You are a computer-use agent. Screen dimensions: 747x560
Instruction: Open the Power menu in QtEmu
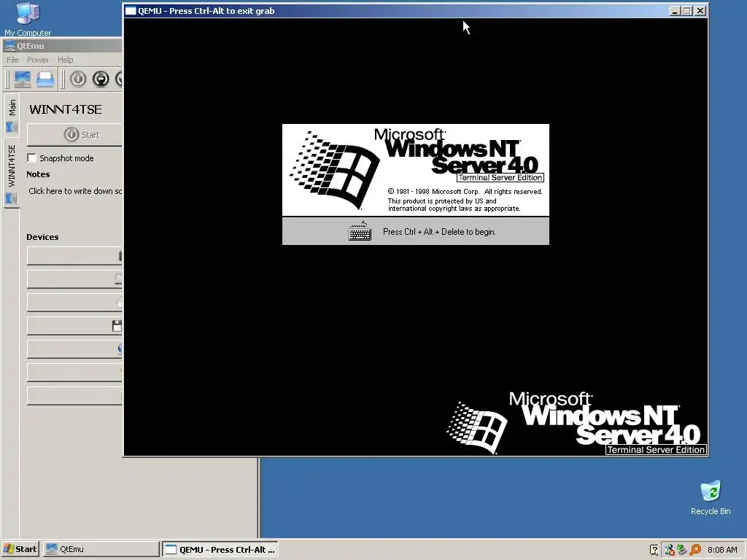click(x=38, y=60)
